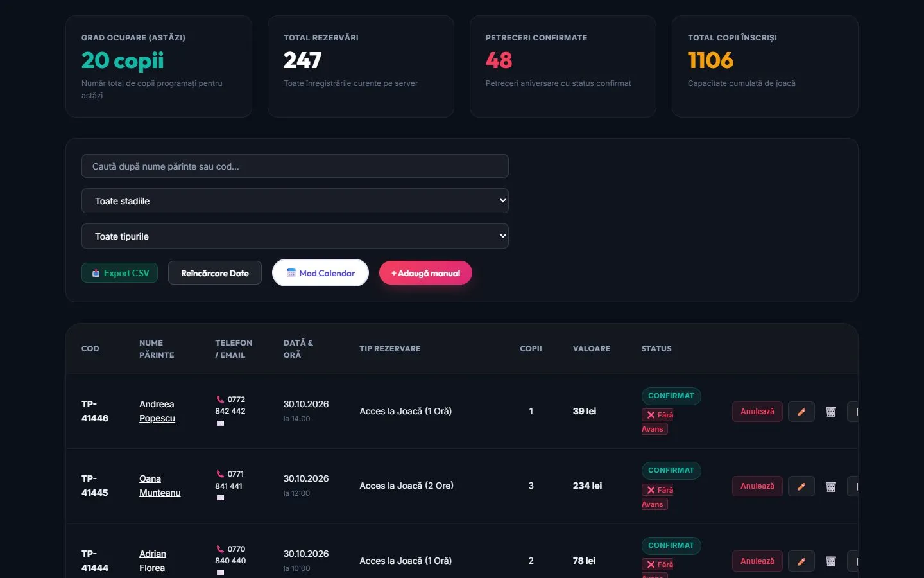Image resolution: width=924 pixels, height=578 pixels.
Task: Click 'Acces la Joacă (2 Ore)' cell
Action: pyautogui.click(x=406, y=486)
